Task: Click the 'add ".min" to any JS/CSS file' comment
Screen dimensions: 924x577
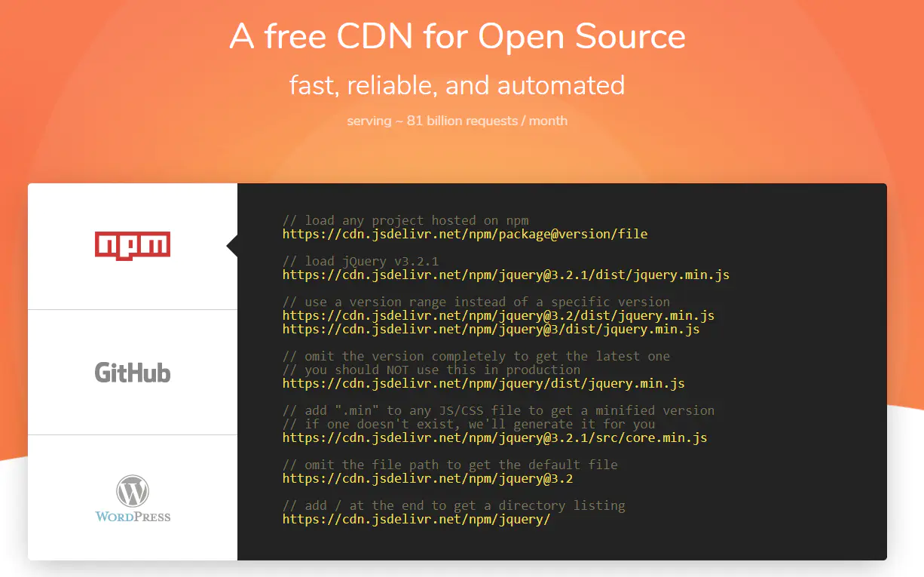Action: click(x=498, y=410)
